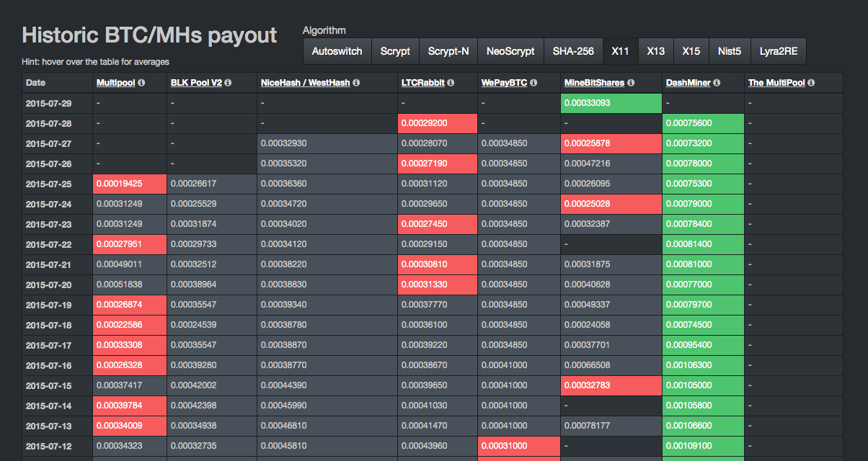Click the Historic BTC/MHs payout heading
Screen dimensions: 868x461
coord(149,35)
